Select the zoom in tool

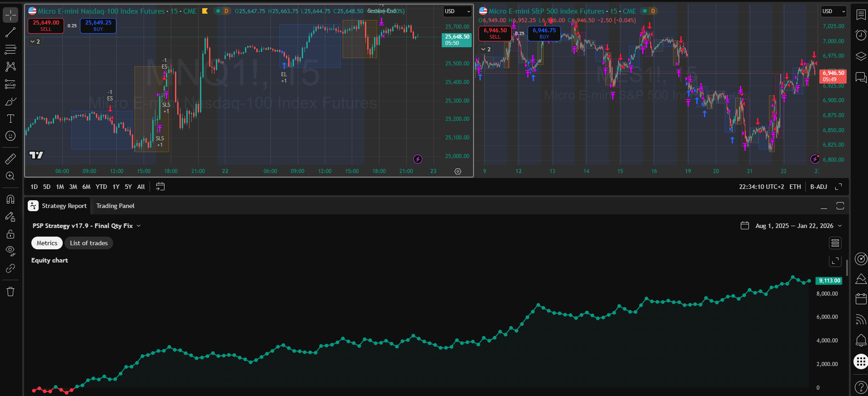10,176
